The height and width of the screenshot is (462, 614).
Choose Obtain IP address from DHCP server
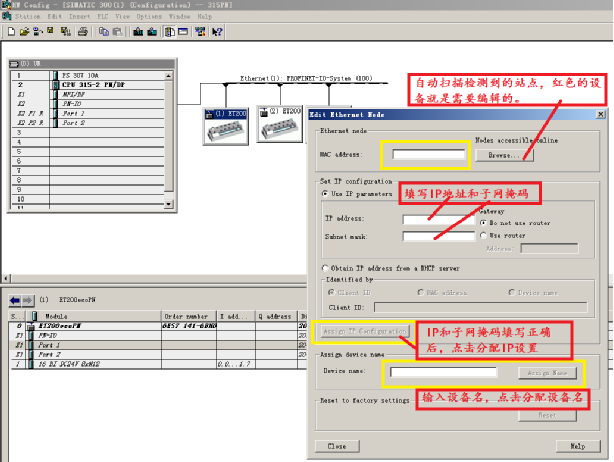[x=325, y=268]
